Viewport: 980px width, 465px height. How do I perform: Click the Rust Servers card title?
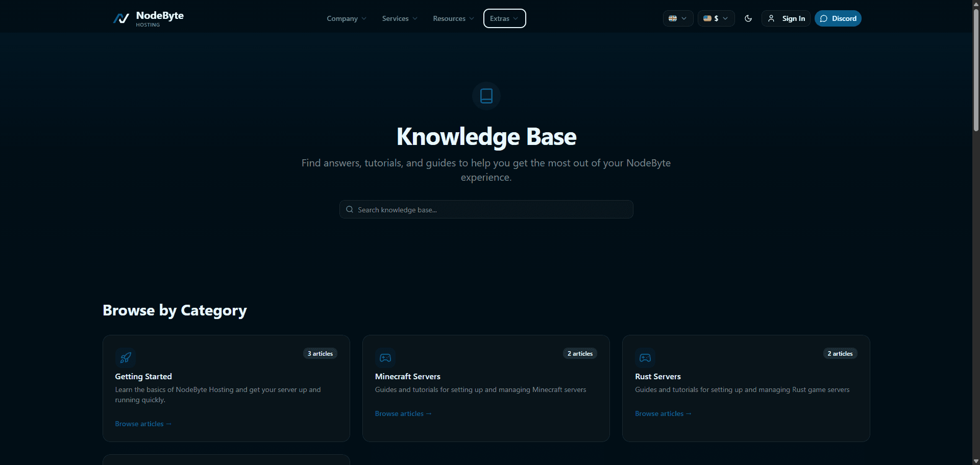point(658,376)
